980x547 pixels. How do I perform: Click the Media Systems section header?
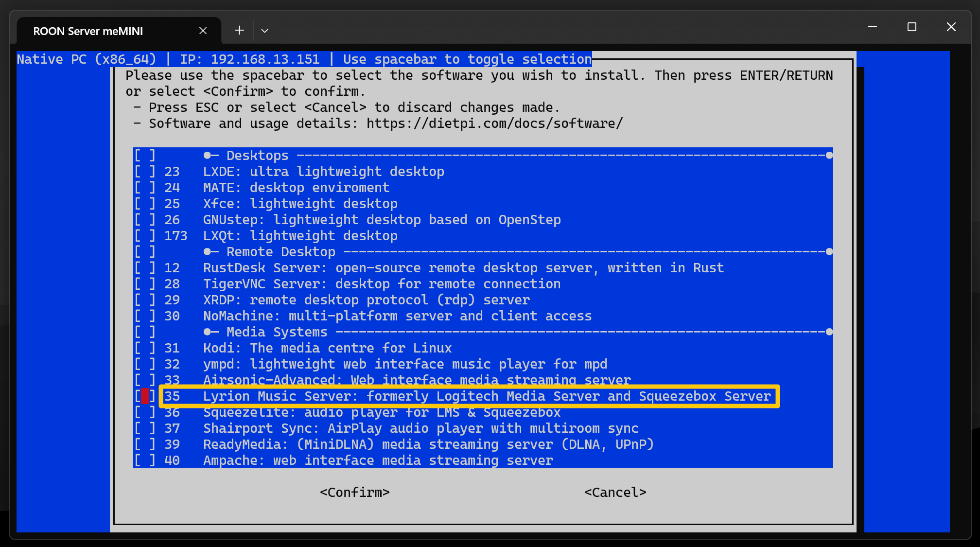pyautogui.click(x=277, y=332)
